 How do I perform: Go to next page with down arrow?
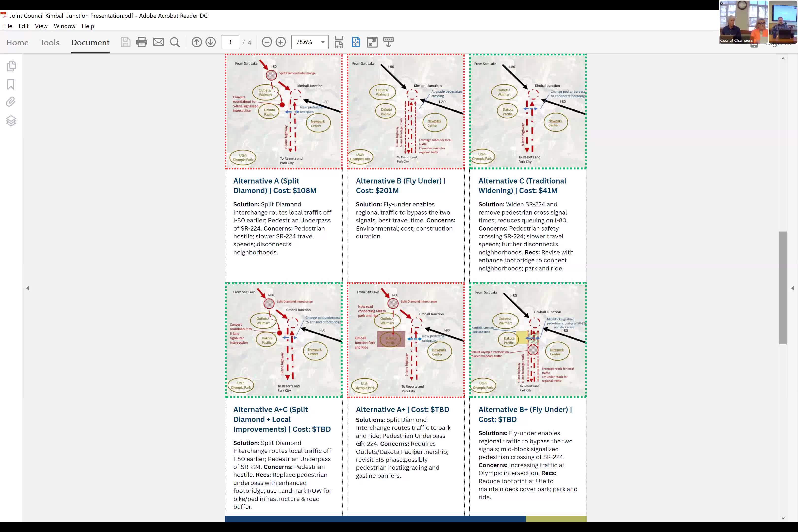tap(211, 42)
